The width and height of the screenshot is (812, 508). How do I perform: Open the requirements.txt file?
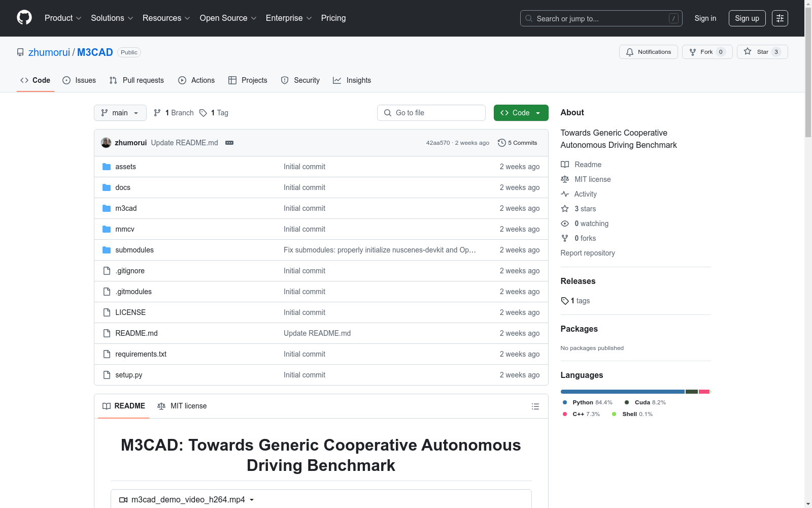pos(141,354)
